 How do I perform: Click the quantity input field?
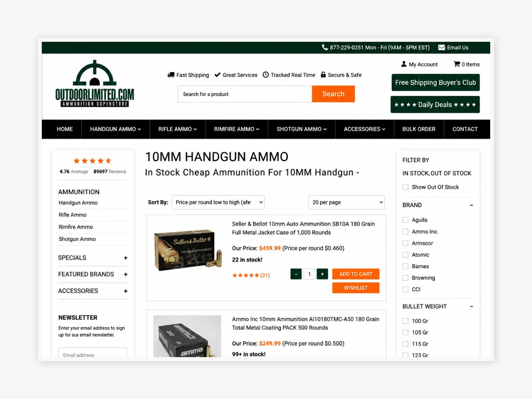309,274
